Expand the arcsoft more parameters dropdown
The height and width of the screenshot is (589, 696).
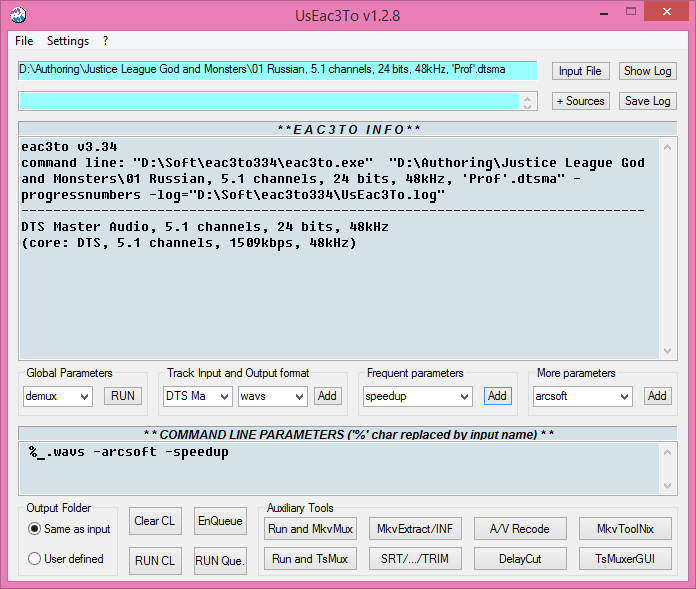[624, 396]
